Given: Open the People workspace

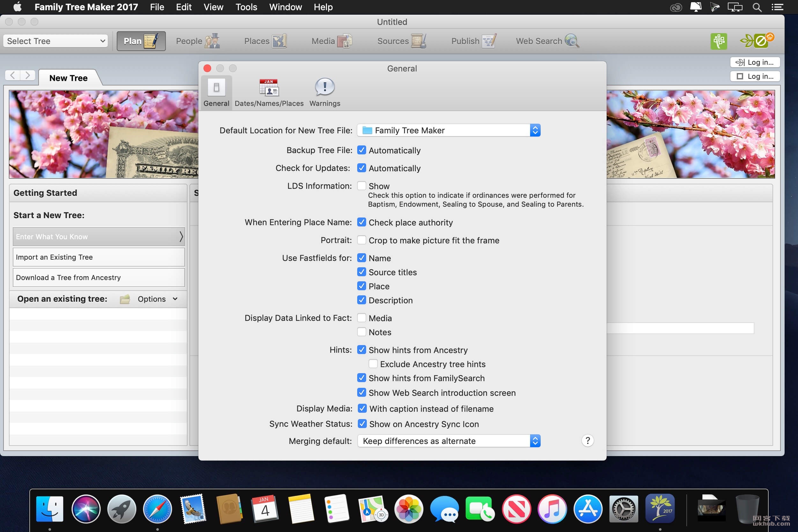Looking at the screenshot, I should 198,41.
